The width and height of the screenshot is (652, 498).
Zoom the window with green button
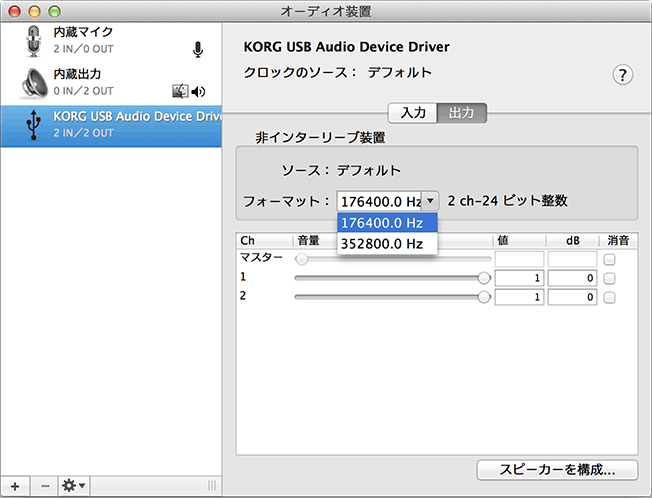pos(54,11)
